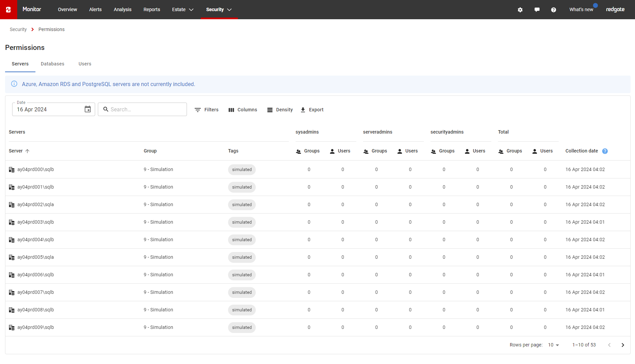Screen dimensions: 635x364
Task: Click server icon for ay04prd001\sqlb
Action: tap(12, 187)
